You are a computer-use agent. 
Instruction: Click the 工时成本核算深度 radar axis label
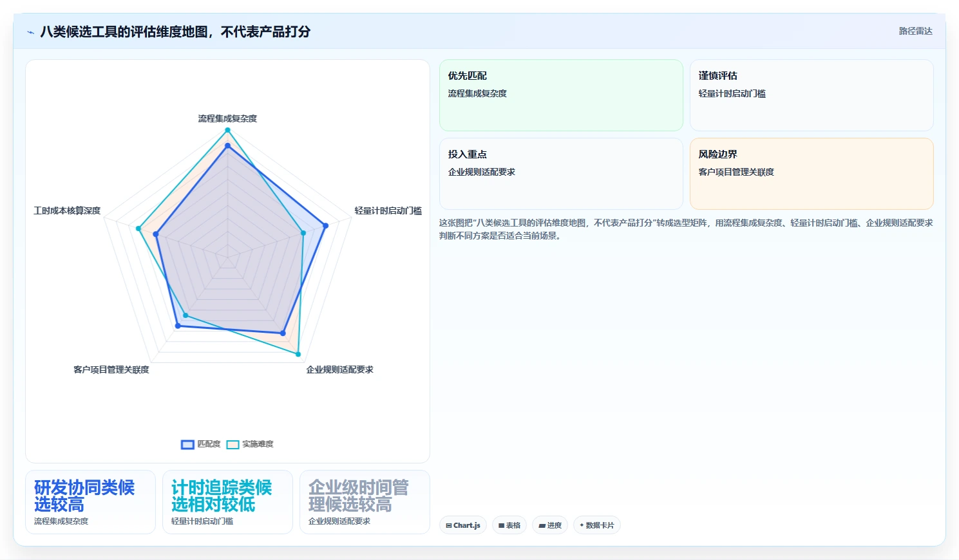67,210
